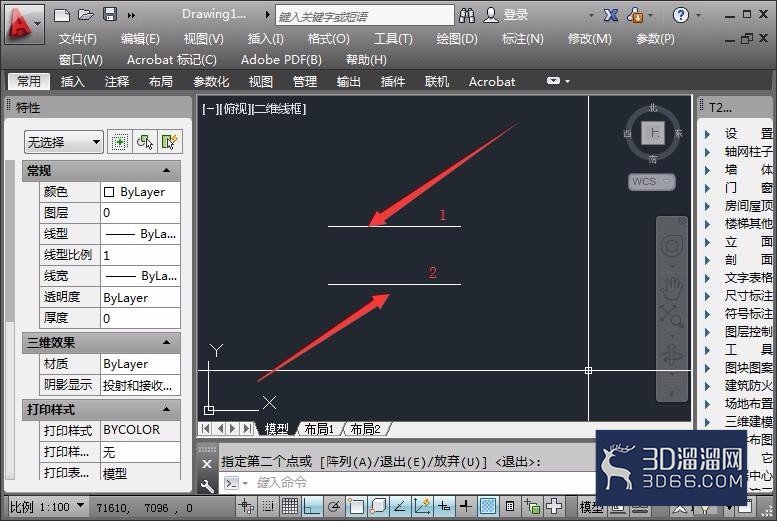Image resolution: width=777 pixels, height=521 pixels.
Task: Toggle Grid Display in status bar
Action: (290, 506)
